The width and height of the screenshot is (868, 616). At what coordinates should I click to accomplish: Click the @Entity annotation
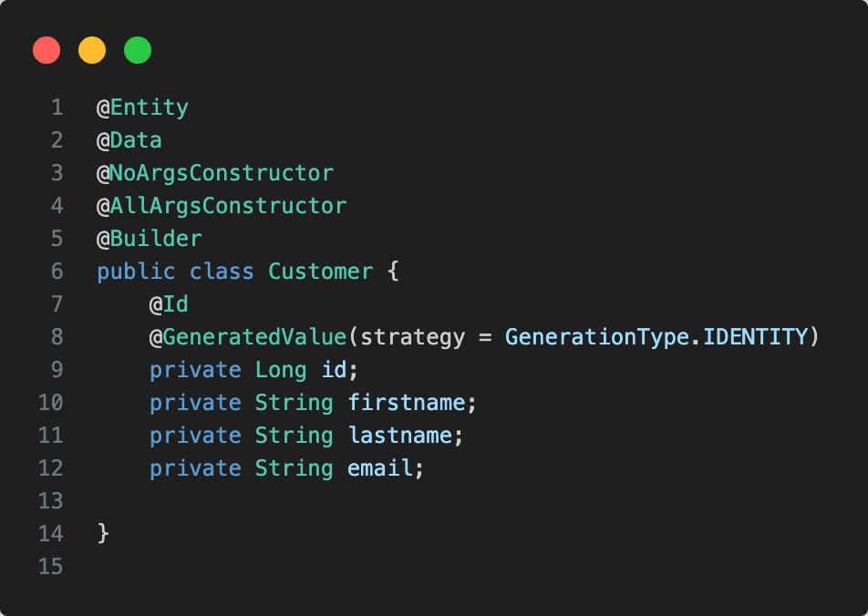(x=143, y=108)
